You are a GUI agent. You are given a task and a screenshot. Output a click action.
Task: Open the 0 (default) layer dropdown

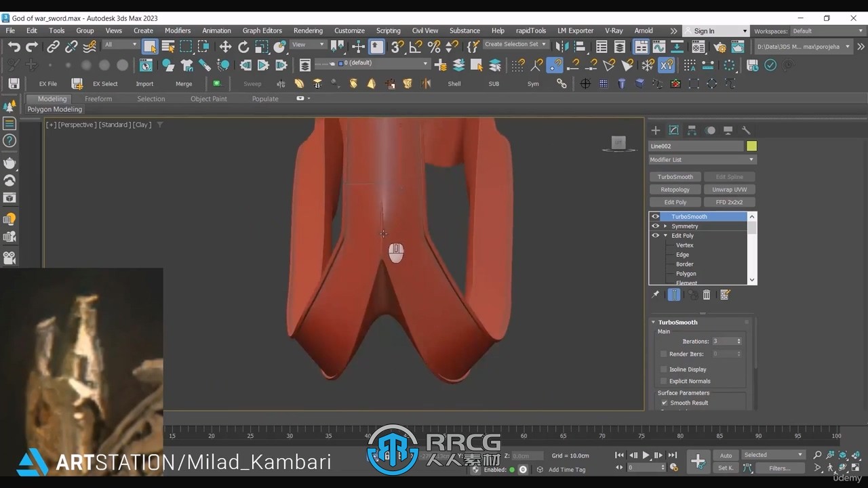click(x=374, y=63)
